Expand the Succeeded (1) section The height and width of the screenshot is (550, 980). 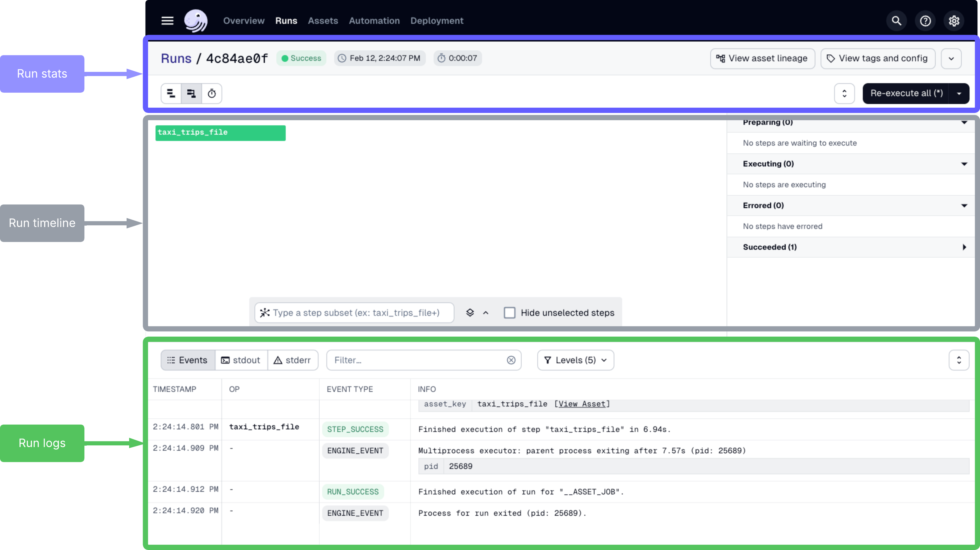click(964, 247)
